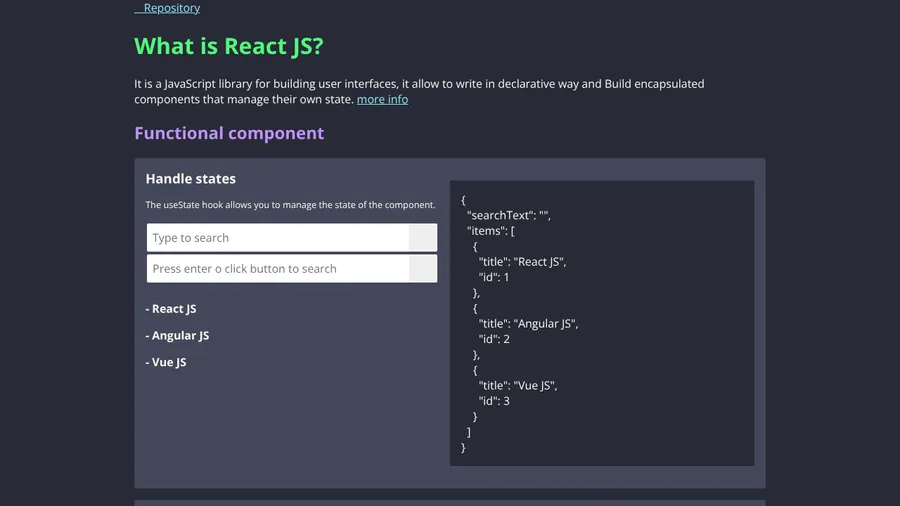
Task: Select the 'Vue JS' list item
Action: (166, 362)
